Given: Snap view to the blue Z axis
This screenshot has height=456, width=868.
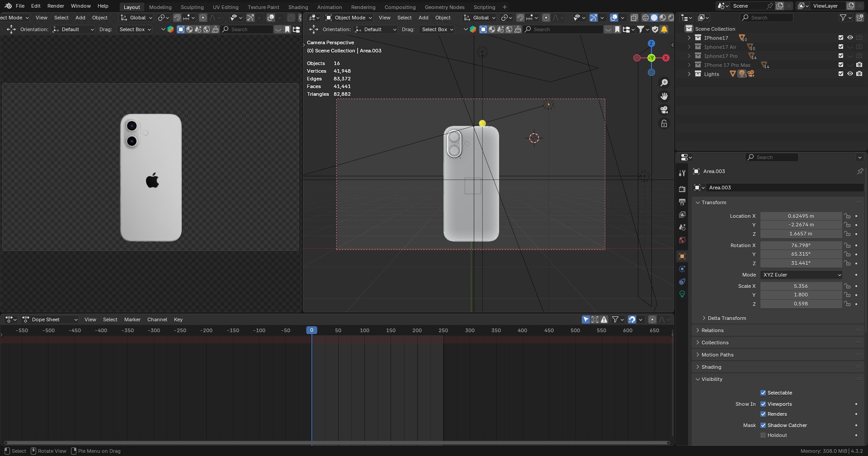Looking at the screenshot, I should coord(651,43).
